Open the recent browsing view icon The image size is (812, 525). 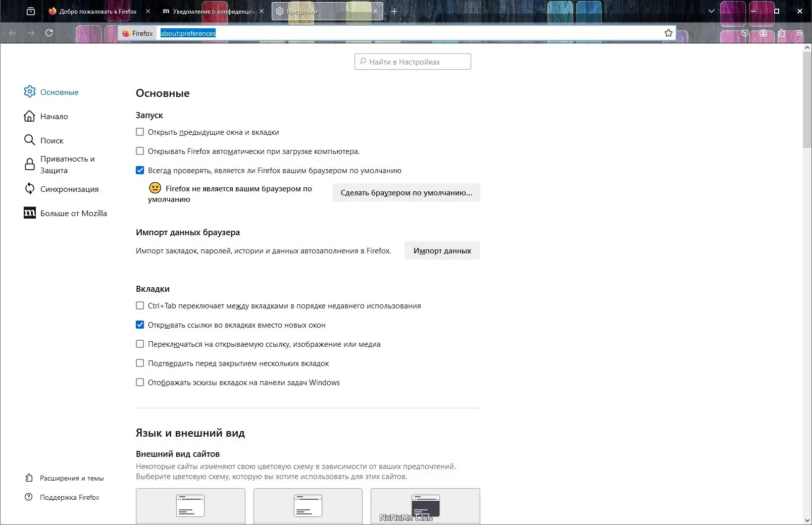31,11
